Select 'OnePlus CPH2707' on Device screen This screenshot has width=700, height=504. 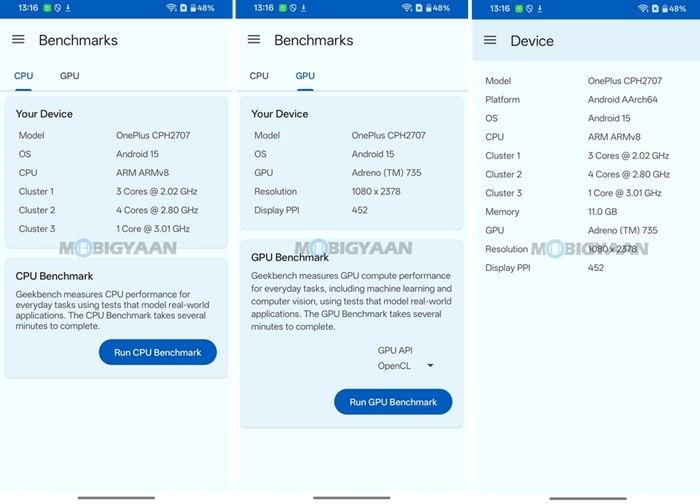pyautogui.click(x=625, y=81)
